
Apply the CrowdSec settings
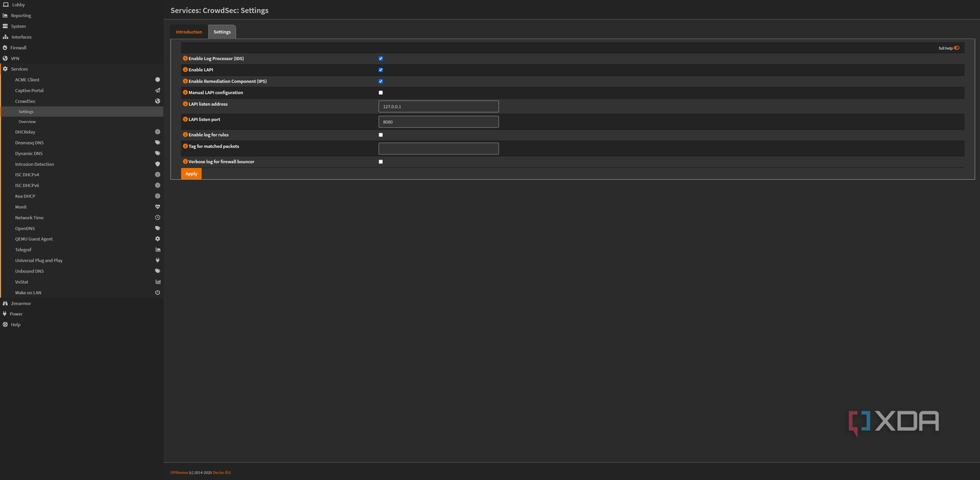coord(191,174)
